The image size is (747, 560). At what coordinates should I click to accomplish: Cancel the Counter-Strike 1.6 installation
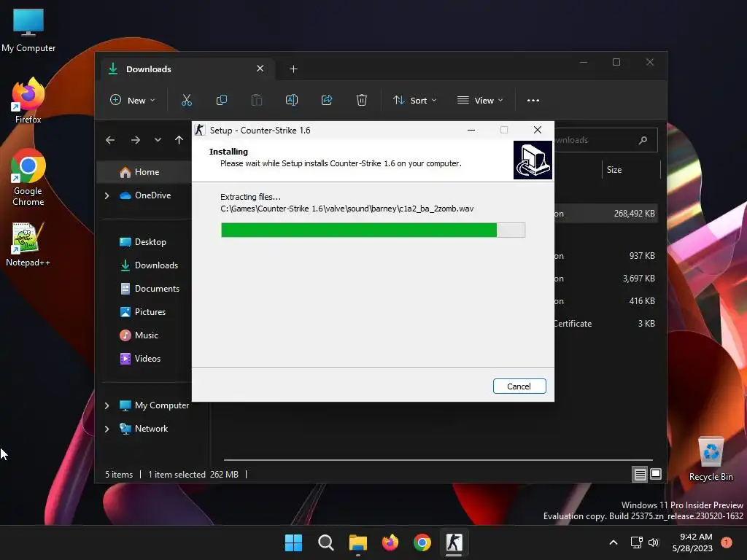point(519,386)
